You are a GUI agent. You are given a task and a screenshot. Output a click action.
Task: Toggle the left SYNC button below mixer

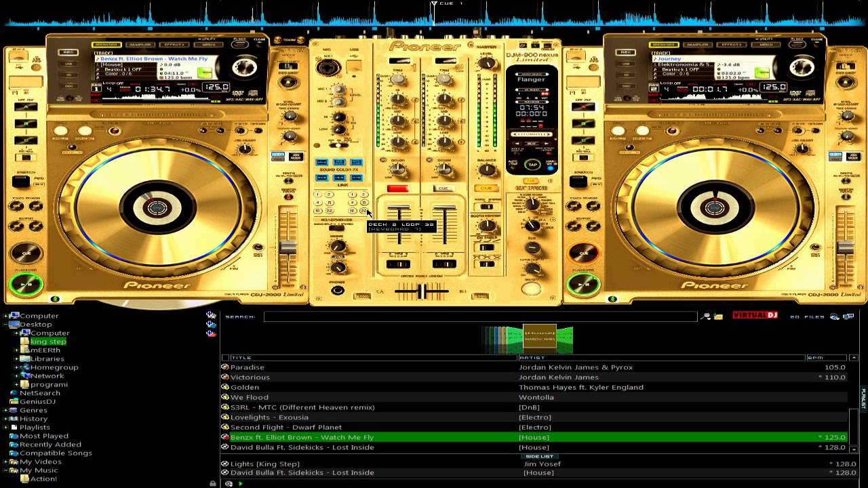362,296
